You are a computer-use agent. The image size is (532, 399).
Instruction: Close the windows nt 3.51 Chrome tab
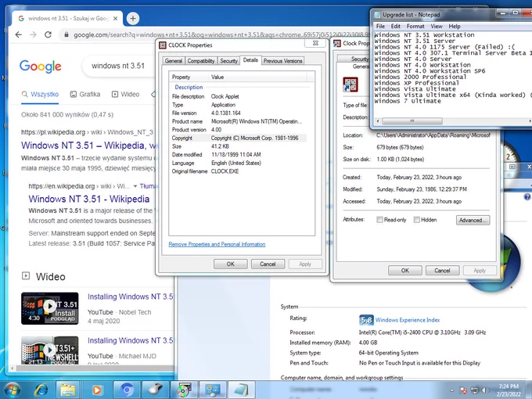tap(115, 18)
